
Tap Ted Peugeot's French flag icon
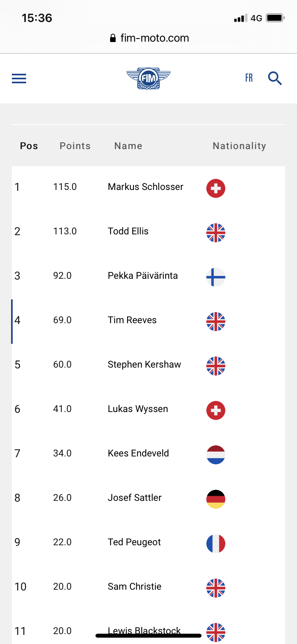point(216,544)
